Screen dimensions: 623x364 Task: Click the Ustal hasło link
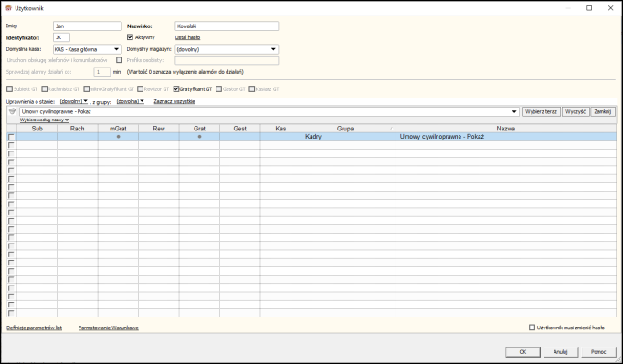click(x=187, y=37)
